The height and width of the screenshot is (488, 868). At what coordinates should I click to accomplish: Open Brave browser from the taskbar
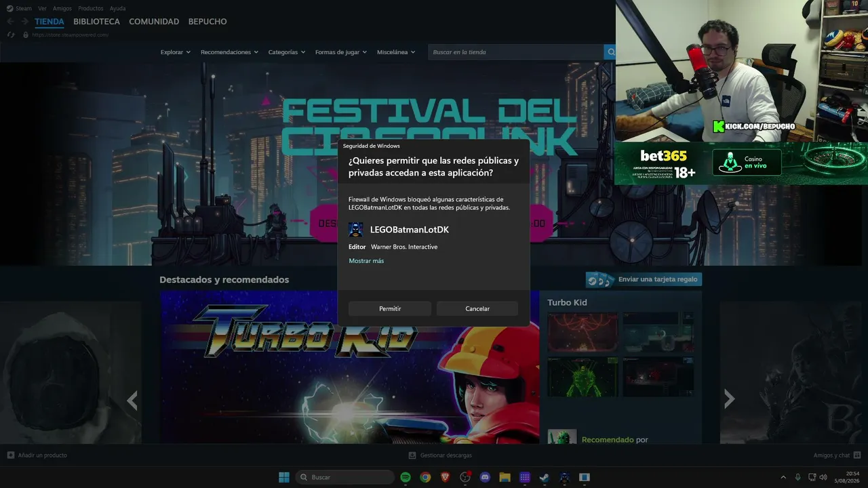[x=446, y=477]
